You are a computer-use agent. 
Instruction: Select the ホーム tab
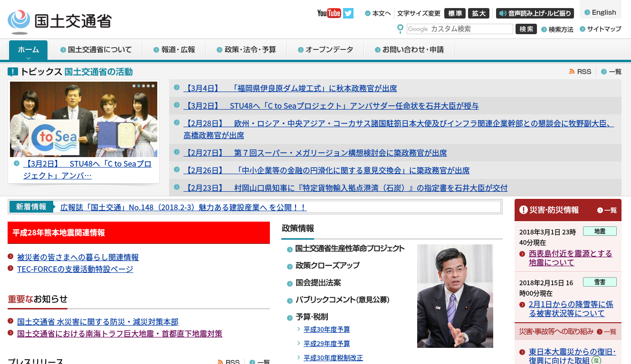coord(29,50)
